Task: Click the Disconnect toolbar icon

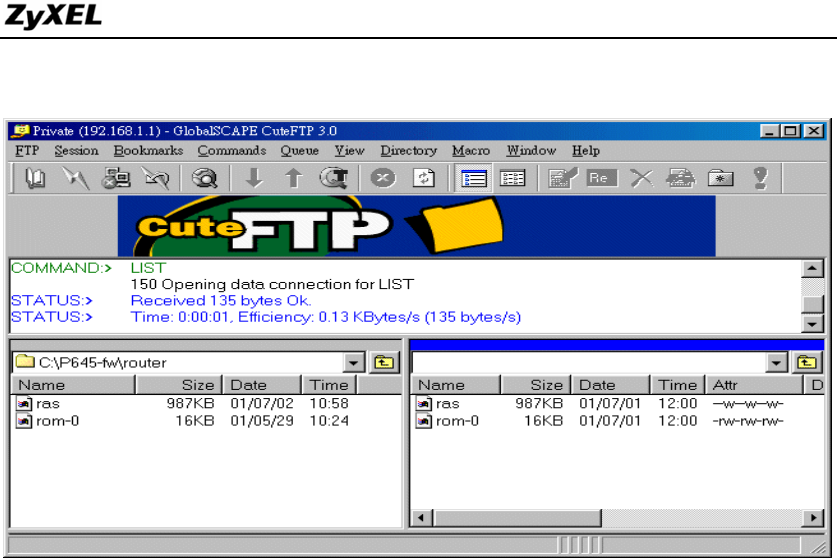Action: coord(155,178)
